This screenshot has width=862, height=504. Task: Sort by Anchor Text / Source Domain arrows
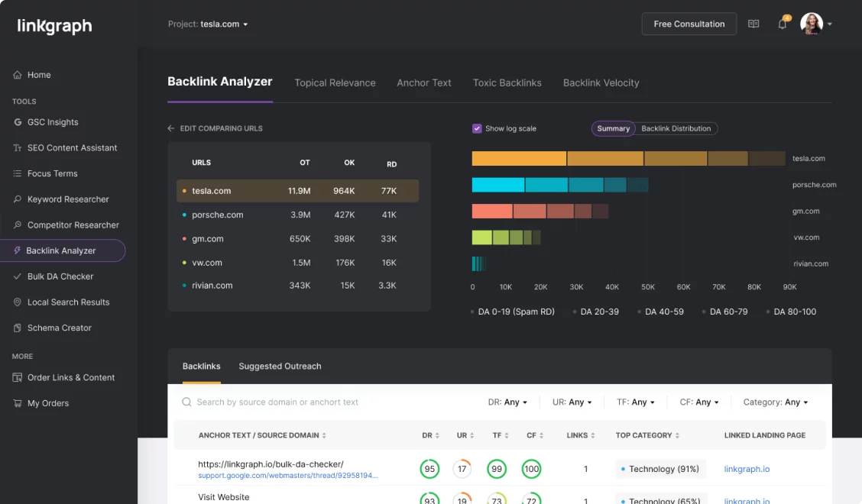coord(324,435)
